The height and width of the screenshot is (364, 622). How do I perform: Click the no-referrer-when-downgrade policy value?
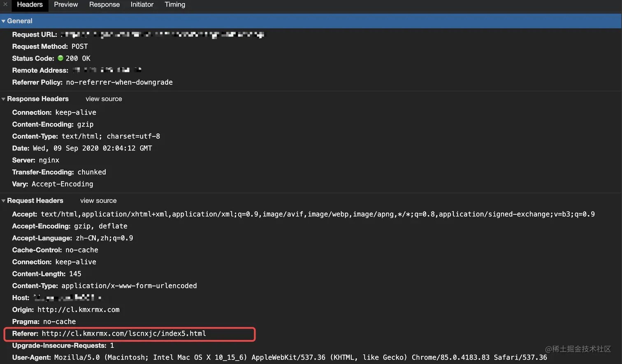coord(119,82)
